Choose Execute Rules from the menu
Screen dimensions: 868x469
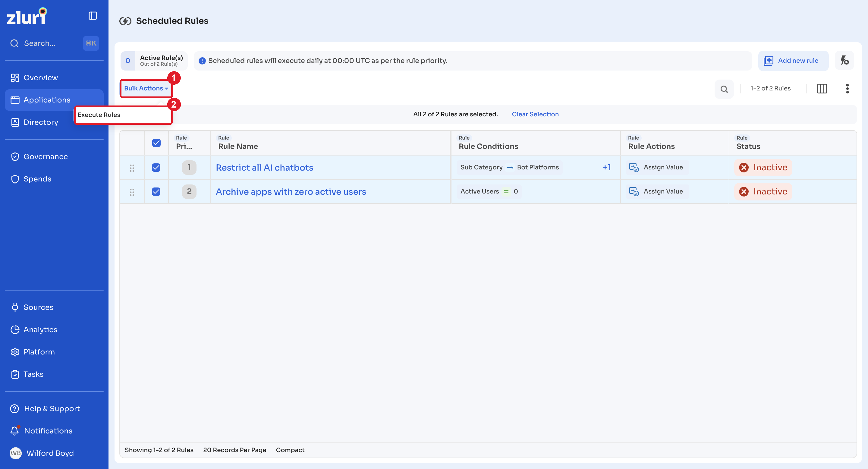click(123, 115)
